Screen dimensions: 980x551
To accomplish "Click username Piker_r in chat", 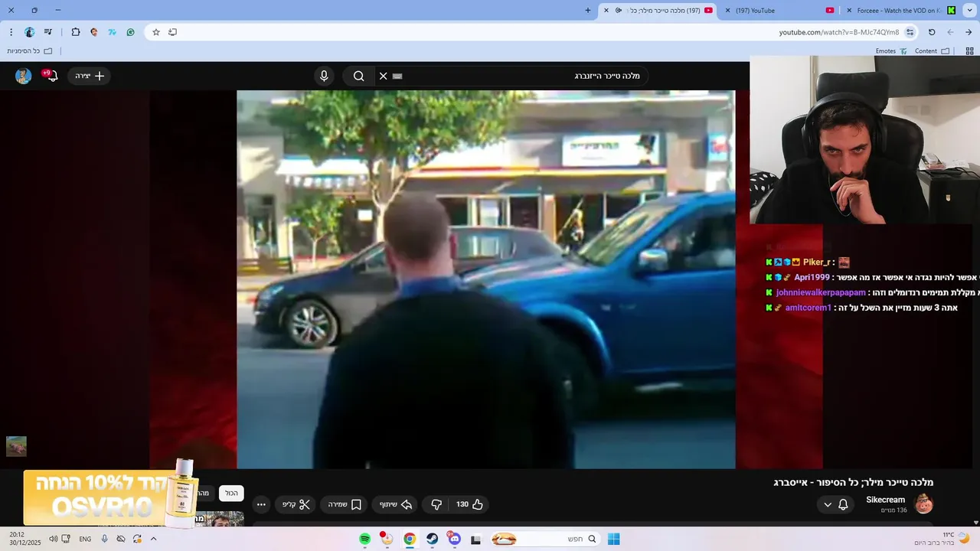I will click(x=816, y=262).
